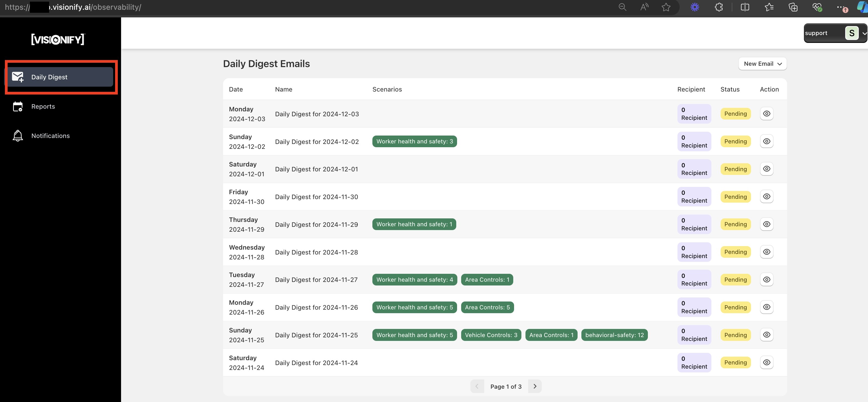
Task: Click the Visionify logo
Action: [58, 39]
